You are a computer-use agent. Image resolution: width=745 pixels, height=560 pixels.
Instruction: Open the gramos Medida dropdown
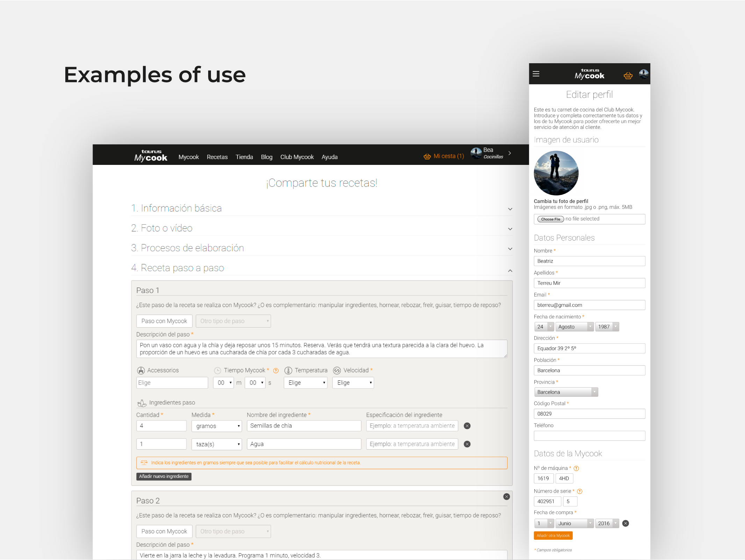tap(217, 426)
